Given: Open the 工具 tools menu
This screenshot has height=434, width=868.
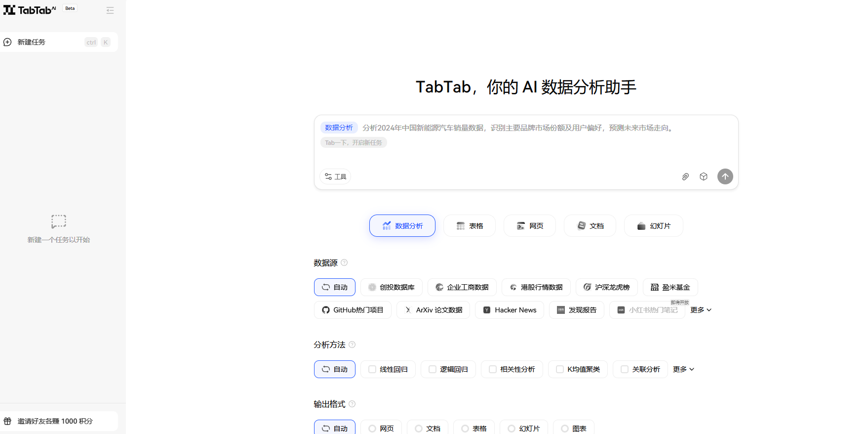Looking at the screenshot, I should click(x=335, y=176).
